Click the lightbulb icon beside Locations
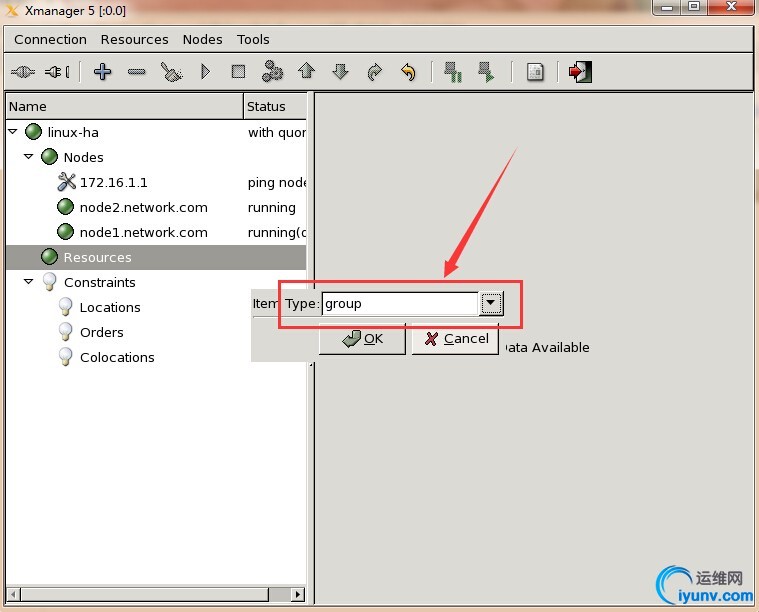Viewport: 759px width, 612px height. coord(65,307)
